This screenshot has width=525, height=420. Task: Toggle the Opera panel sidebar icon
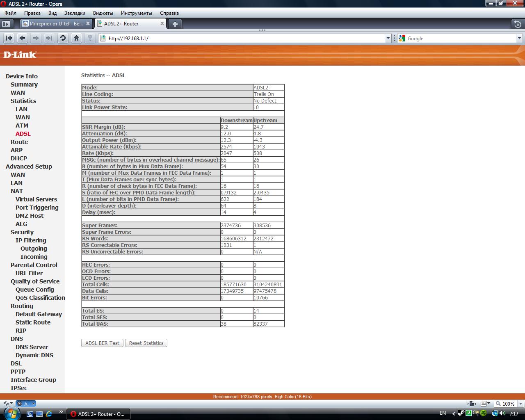coord(6,24)
